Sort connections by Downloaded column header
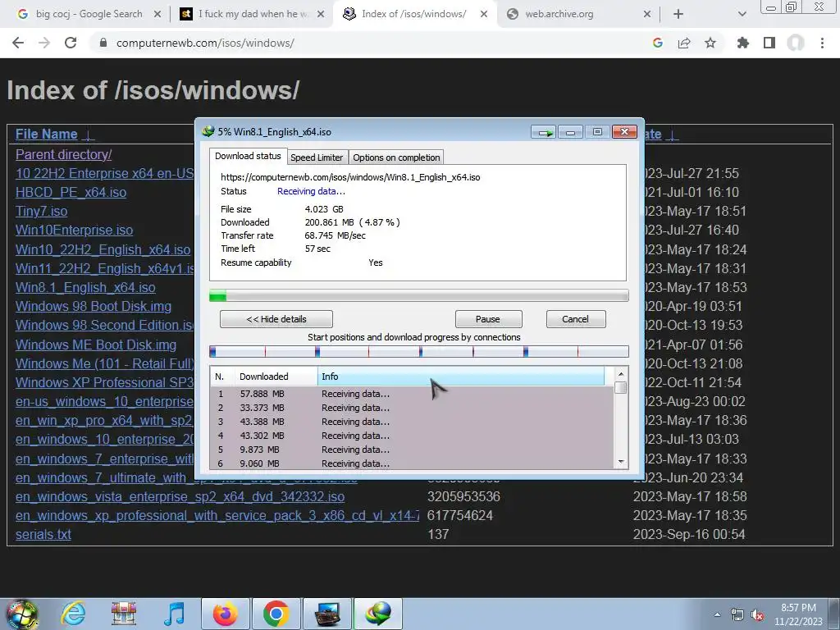This screenshot has height=630, width=840. click(x=276, y=377)
